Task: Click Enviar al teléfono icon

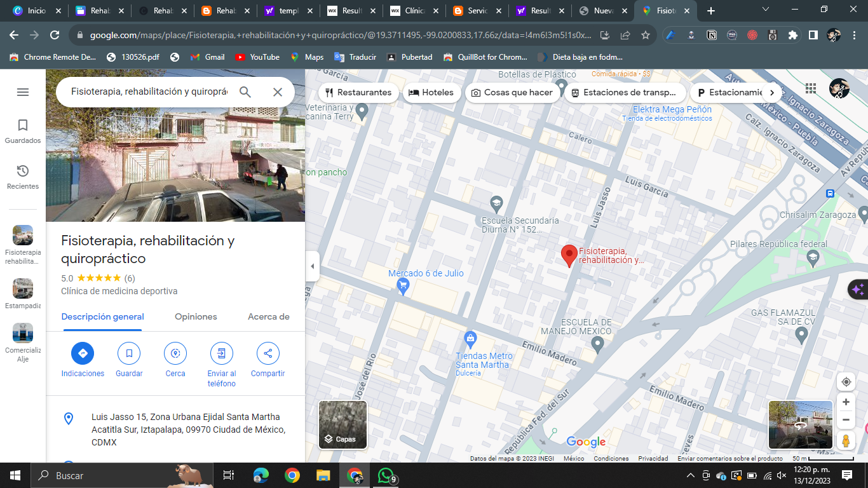Action: click(222, 353)
